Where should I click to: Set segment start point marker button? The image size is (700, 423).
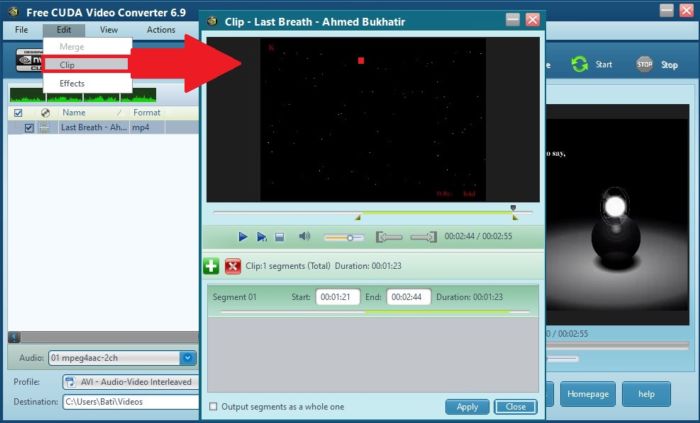pos(389,237)
